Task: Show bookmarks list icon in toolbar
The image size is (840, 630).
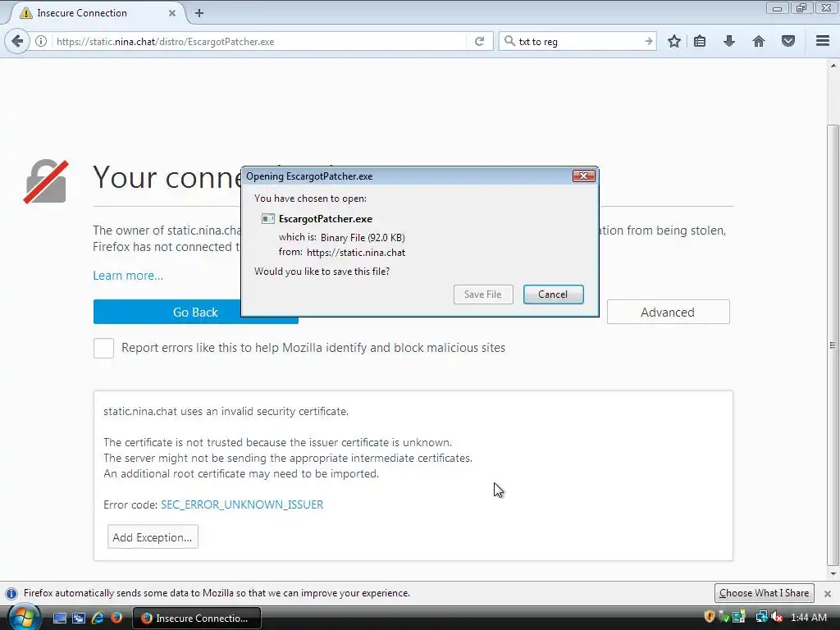Action: pos(700,41)
